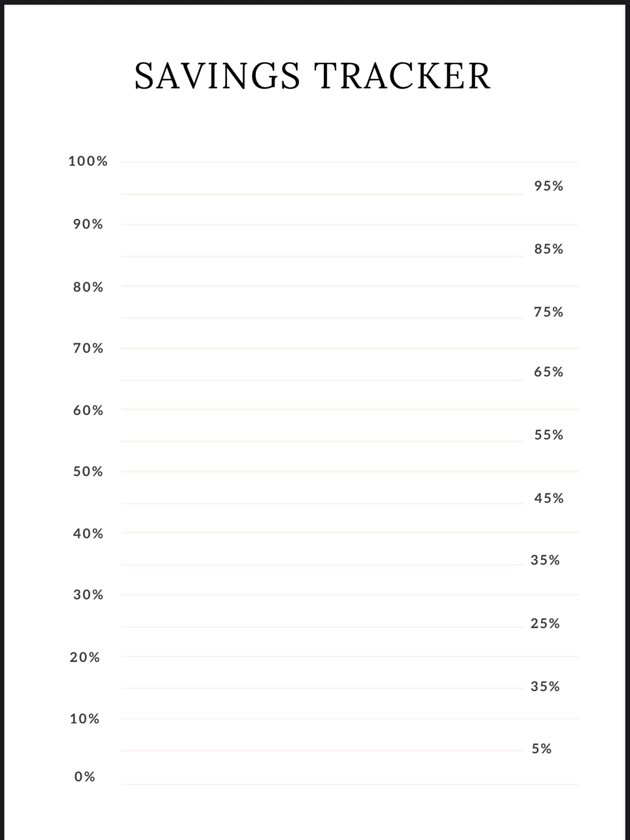Screen dimensions: 630x840
Task: Click the 25% marker label
Action: [545, 623]
